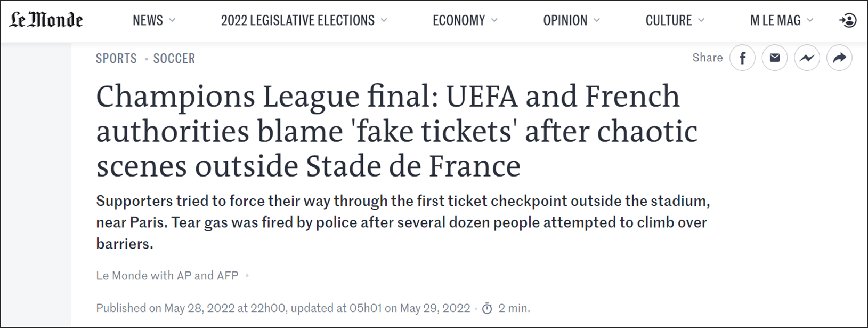Open the Soccer category link
This screenshot has height=328, width=868.
click(174, 59)
